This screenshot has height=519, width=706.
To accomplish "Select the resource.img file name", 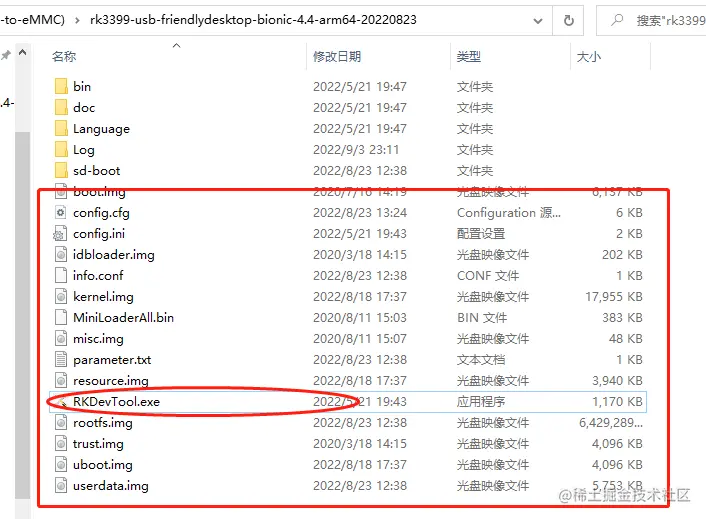I will (111, 380).
